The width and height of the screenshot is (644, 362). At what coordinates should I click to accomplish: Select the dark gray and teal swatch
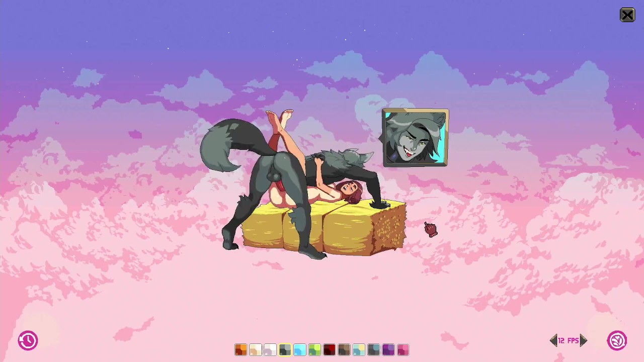[373, 349]
